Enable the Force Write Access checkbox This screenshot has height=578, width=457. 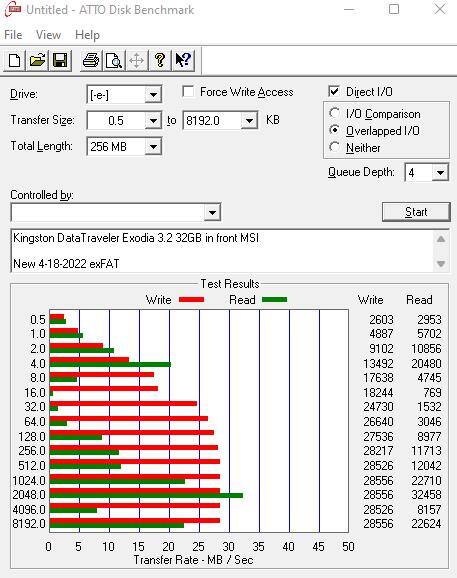188,91
